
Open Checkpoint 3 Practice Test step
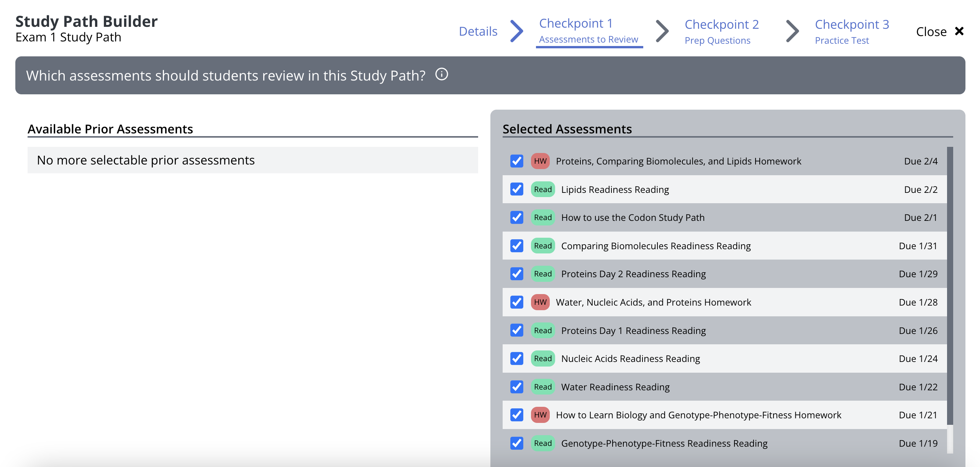click(x=851, y=31)
